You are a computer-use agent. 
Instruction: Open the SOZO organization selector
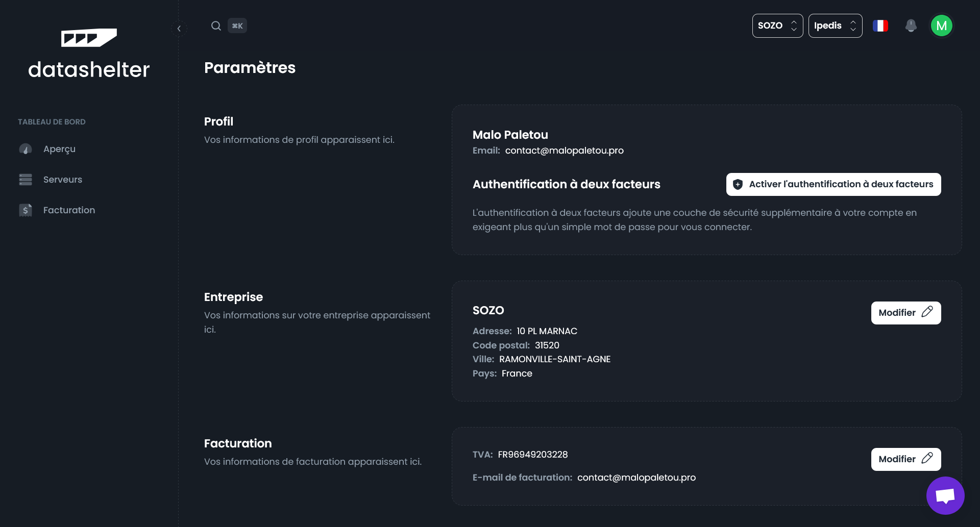pos(777,25)
